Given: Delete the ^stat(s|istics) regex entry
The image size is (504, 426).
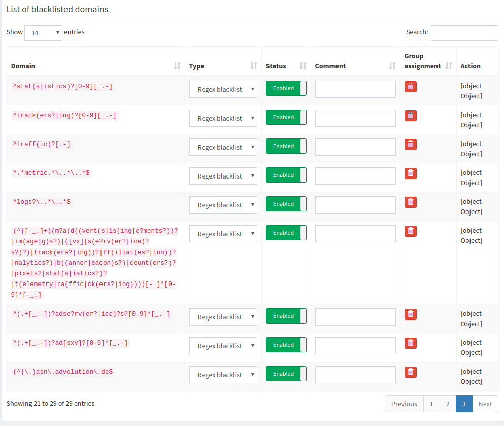Looking at the screenshot, I should (x=411, y=87).
